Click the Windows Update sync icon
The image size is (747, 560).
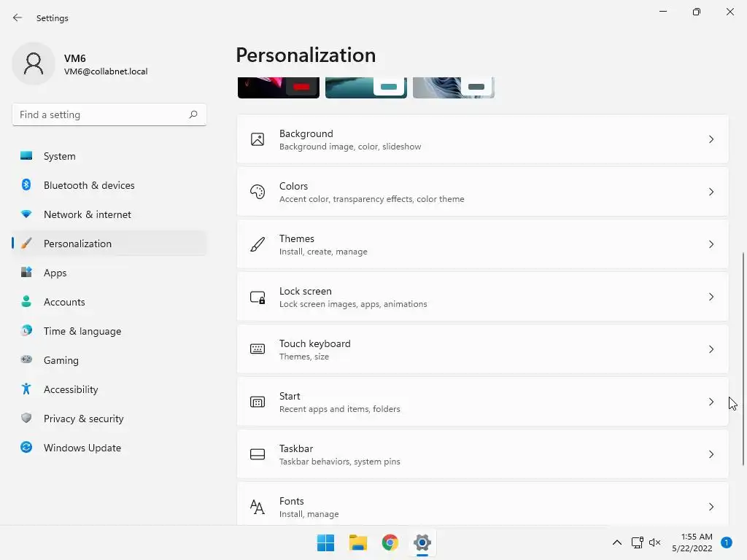pyautogui.click(x=26, y=447)
